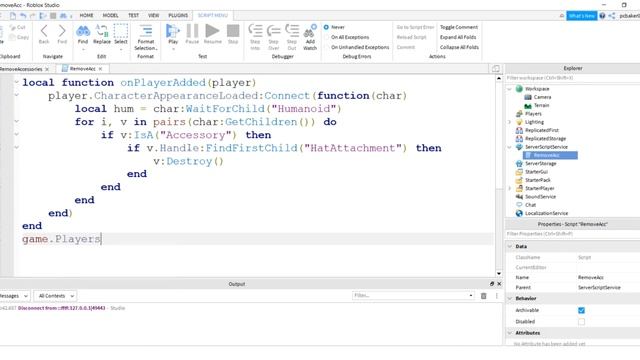The image size is (640, 360).
Task: Open the output Filter dropdown arrow
Action: [x=471, y=296]
